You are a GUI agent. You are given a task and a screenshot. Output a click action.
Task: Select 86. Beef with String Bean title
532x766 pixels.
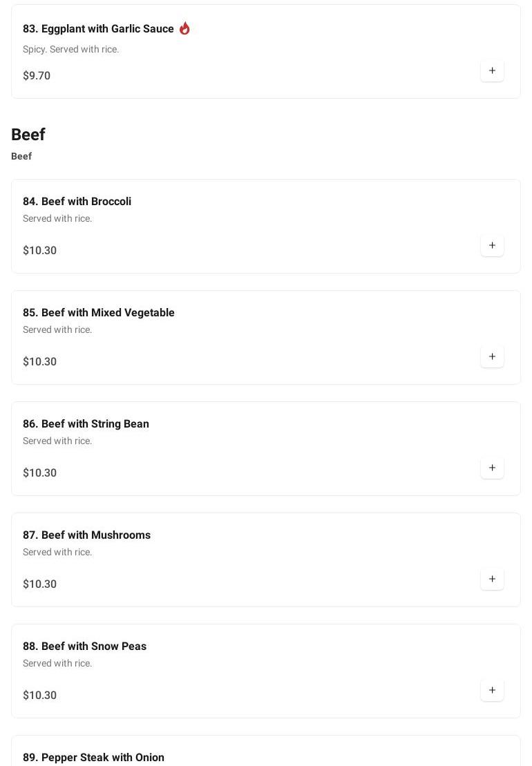[x=86, y=424]
